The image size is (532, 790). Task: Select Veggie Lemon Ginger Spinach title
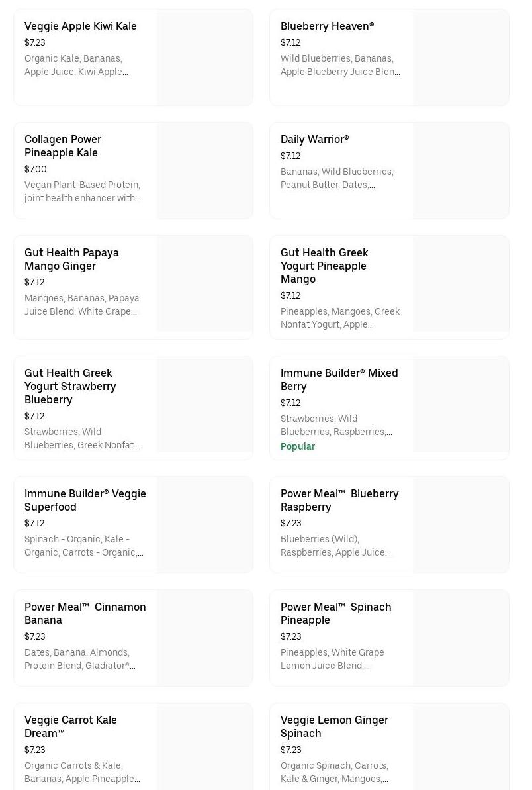pos(334,726)
